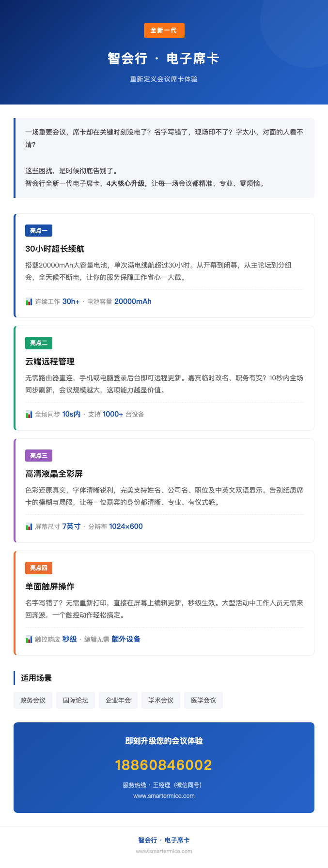Click the 20000mAh battery capacity value
328x868 pixels.
[133, 301]
